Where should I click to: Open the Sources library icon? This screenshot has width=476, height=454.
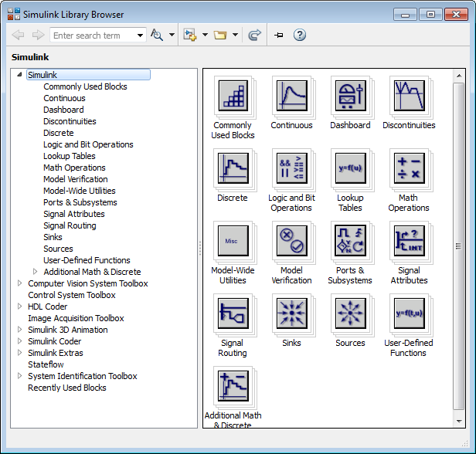(350, 313)
